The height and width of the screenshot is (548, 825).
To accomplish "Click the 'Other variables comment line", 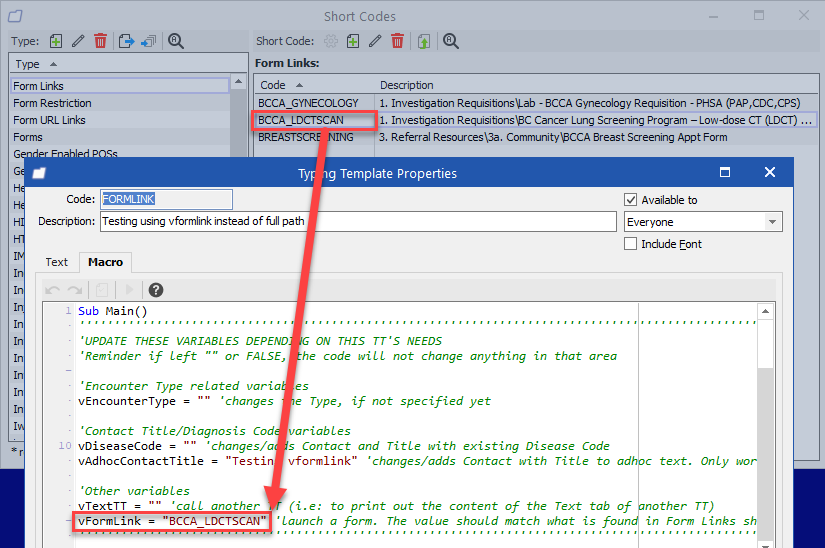I will coord(134,491).
